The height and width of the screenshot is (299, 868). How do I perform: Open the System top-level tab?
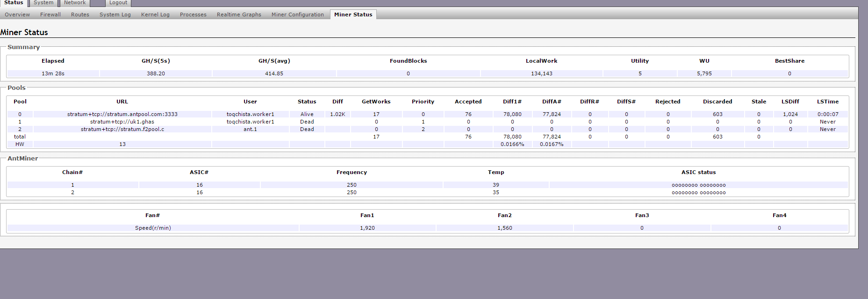tap(43, 3)
